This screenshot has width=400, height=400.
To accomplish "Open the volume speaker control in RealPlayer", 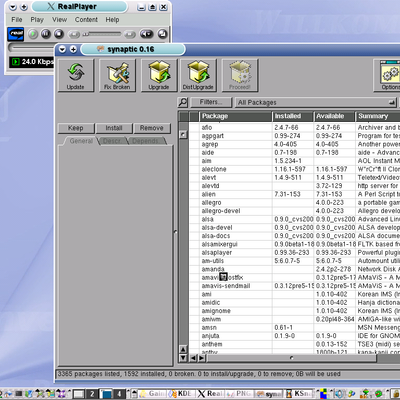I will tap(146, 34).
